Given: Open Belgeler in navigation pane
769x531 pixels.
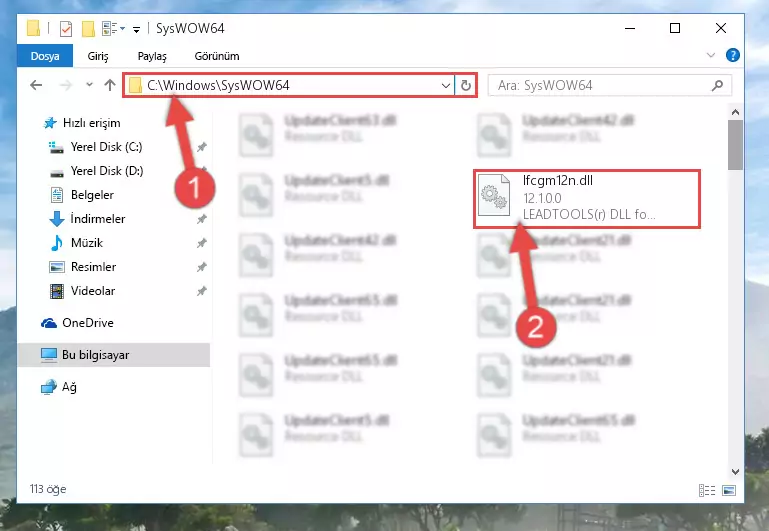Looking at the screenshot, I should point(92,195).
